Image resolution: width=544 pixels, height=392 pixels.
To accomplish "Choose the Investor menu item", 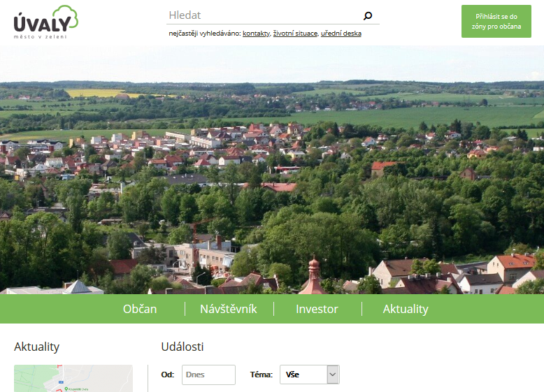I will 317,309.
